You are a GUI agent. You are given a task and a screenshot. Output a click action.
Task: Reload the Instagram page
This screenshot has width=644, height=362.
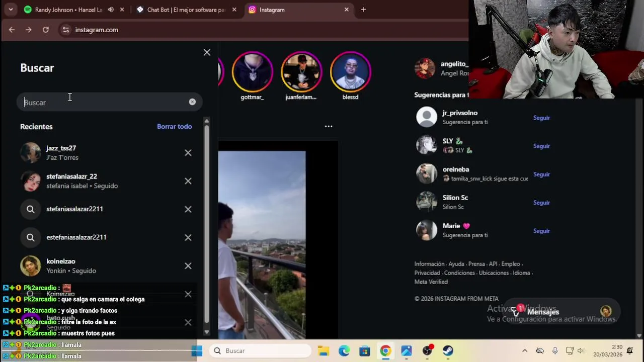[x=46, y=30]
